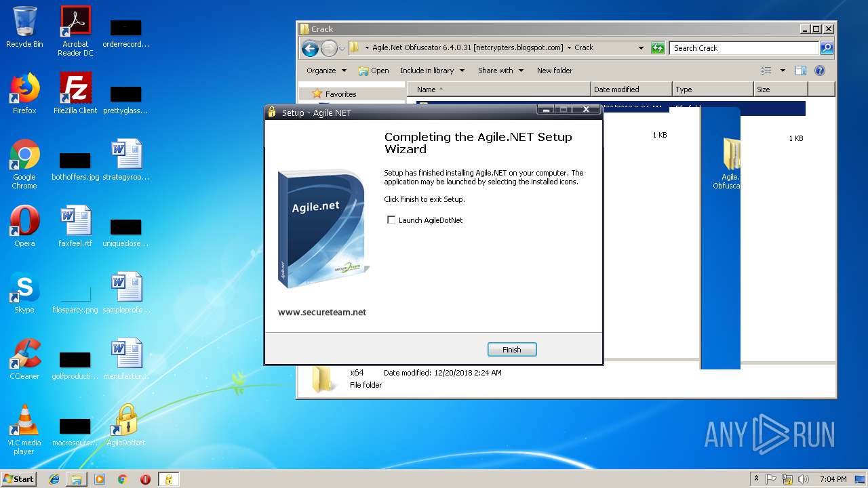
Task: Click Finish to exit Setup
Action: point(512,350)
